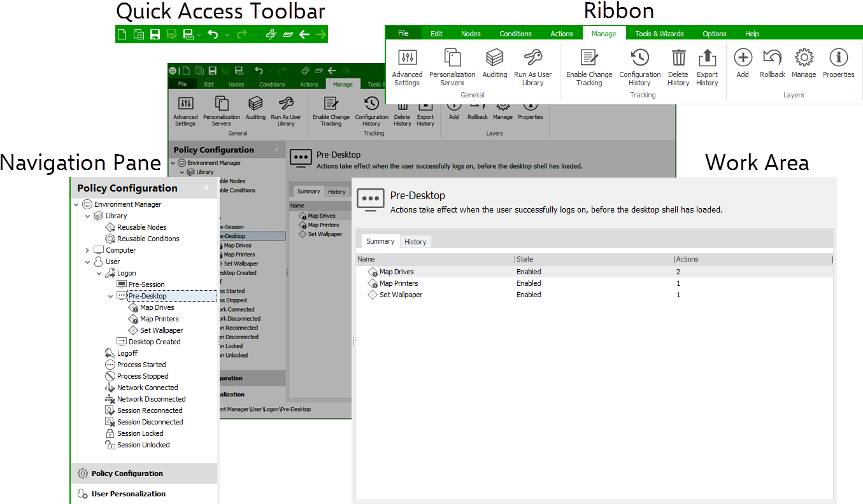Switch to Edit tab in enlarged Ribbon
The width and height of the screenshot is (863, 504).
[436, 34]
